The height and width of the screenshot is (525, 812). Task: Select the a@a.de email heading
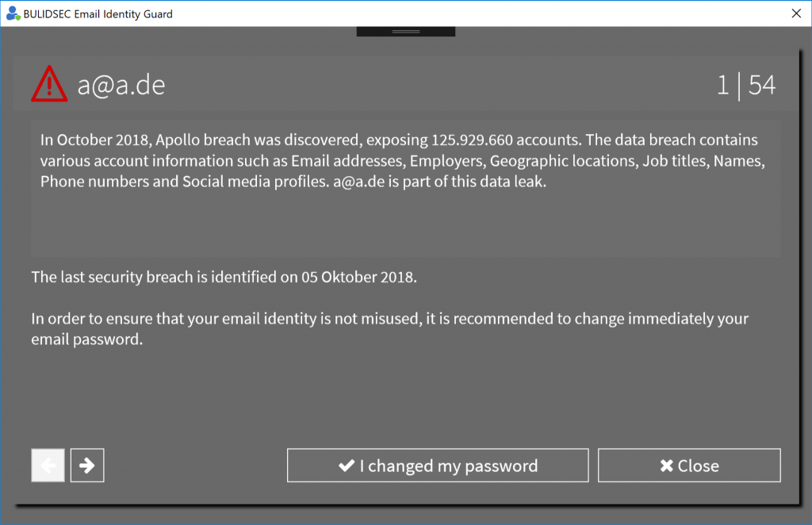coord(121,85)
